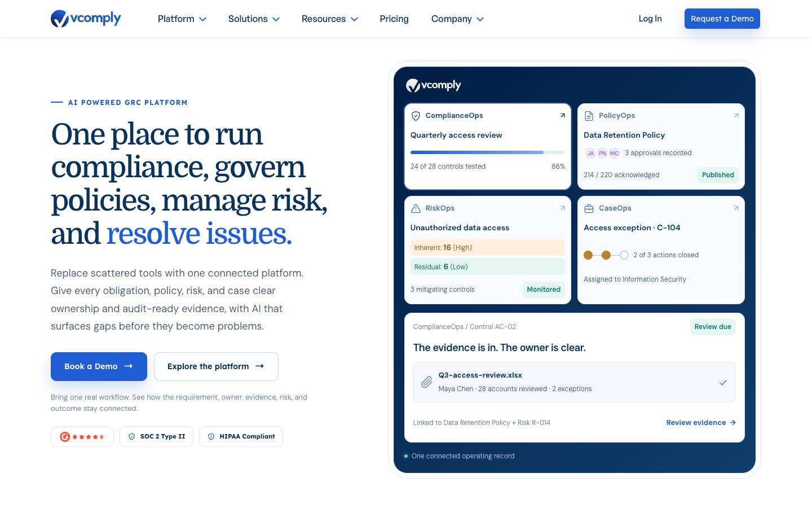Click the G2 star rating badge

[82, 436]
